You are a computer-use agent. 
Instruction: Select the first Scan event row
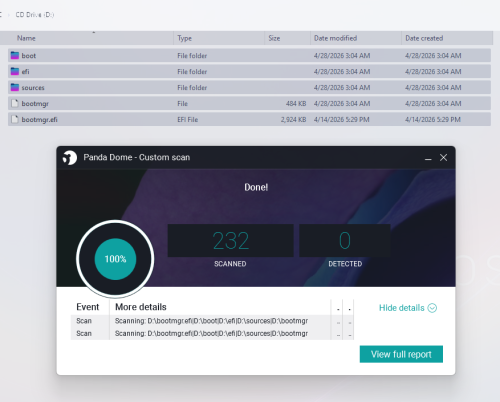click(212, 321)
